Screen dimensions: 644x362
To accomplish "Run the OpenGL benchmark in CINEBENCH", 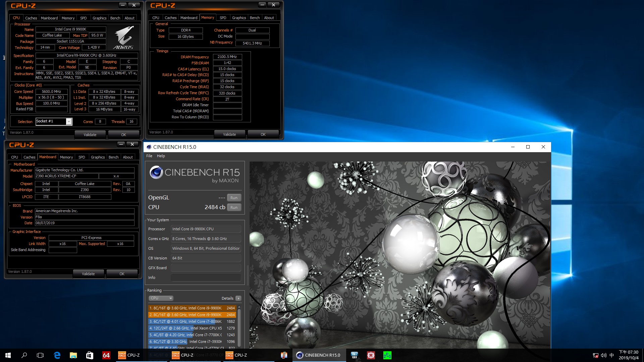I will click(x=234, y=198).
